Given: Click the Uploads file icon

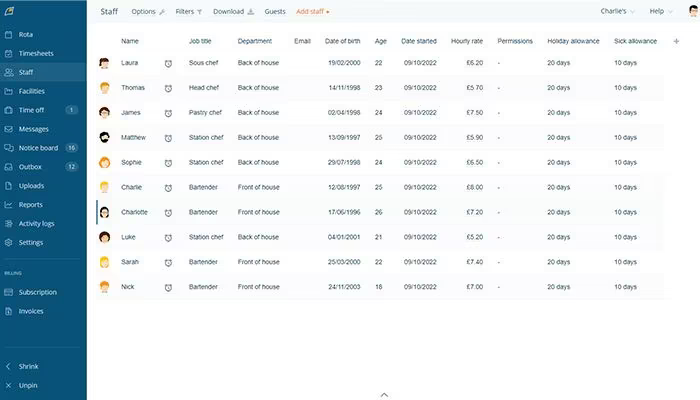Looking at the screenshot, I should coord(8,186).
